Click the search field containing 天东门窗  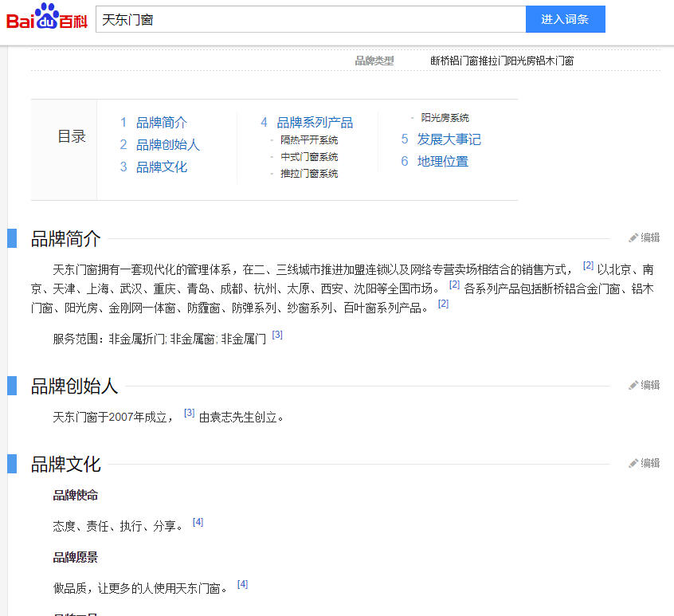pyautogui.click(x=311, y=19)
